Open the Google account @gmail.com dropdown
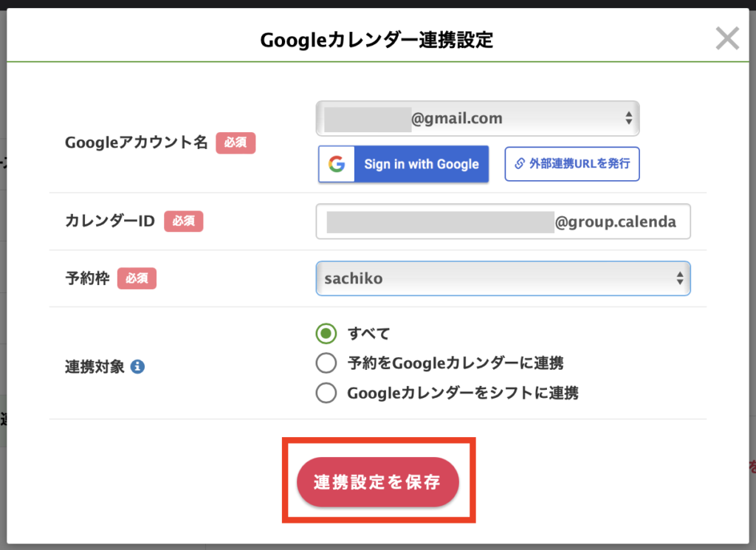756x550 pixels. click(x=478, y=118)
